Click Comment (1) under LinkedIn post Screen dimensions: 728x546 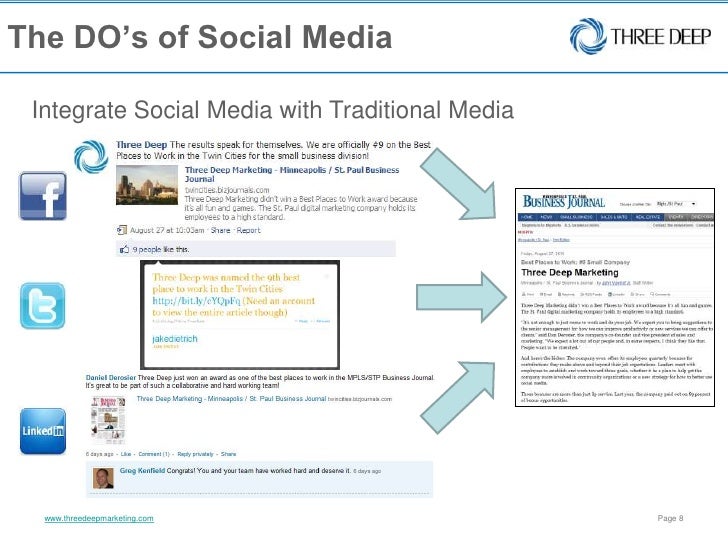coord(154,454)
